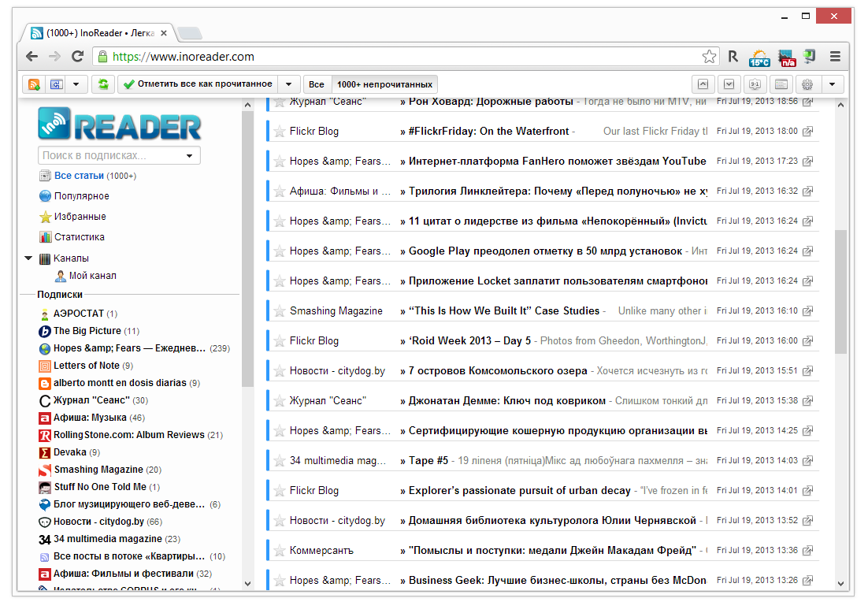Viewport: 868px width, 602px height.
Task: Click the article list scrollbar thumb
Action: point(840,292)
